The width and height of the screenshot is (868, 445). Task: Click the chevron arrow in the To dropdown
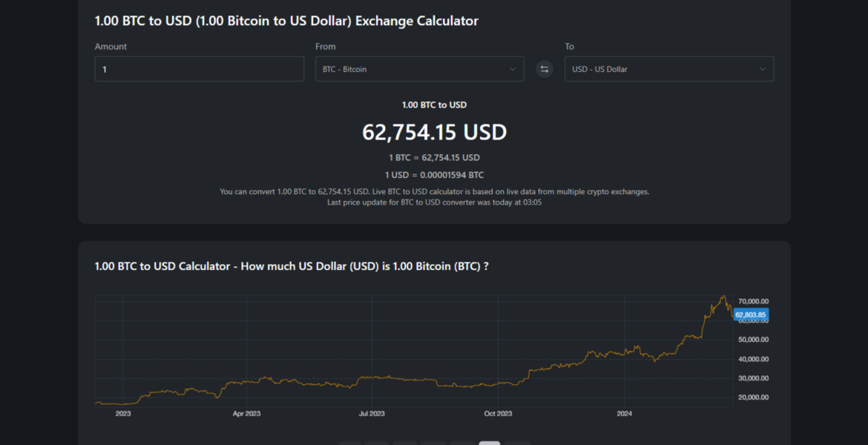(762, 69)
